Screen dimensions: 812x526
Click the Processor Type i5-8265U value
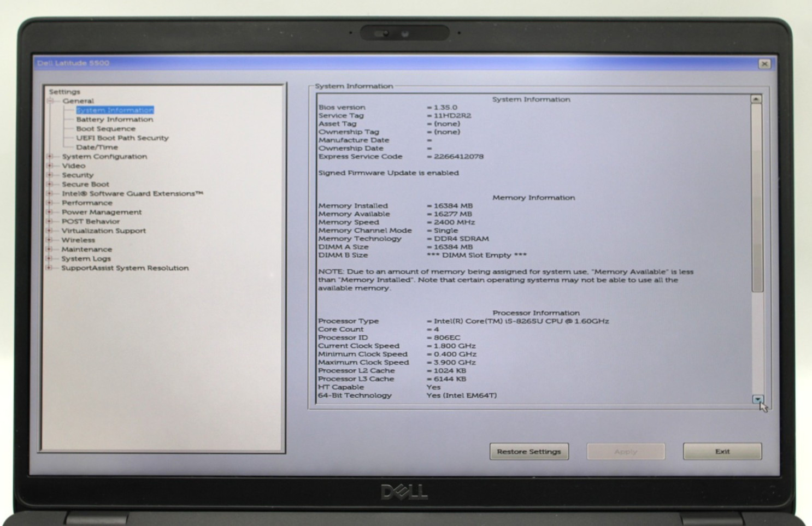[x=521, y=321]
